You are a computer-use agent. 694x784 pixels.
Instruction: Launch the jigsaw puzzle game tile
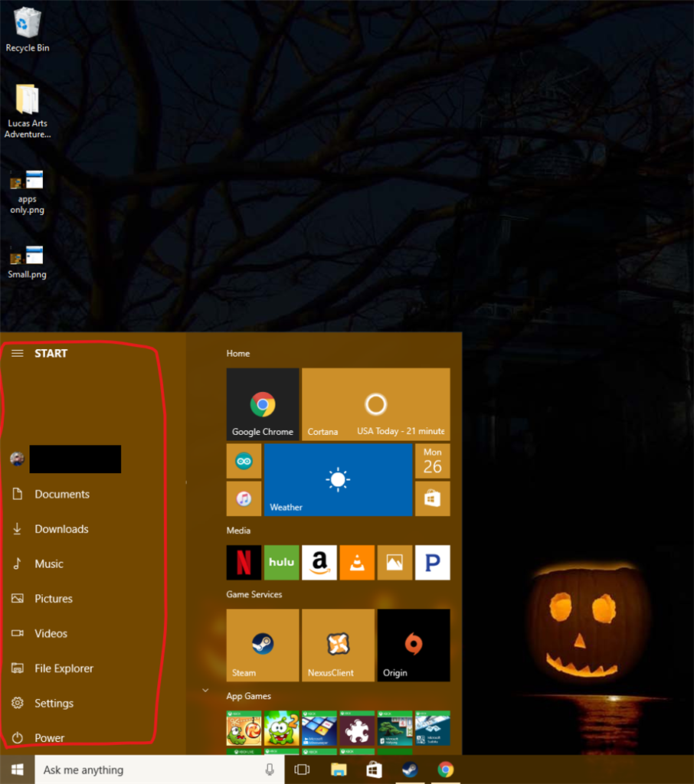(357, 728)
